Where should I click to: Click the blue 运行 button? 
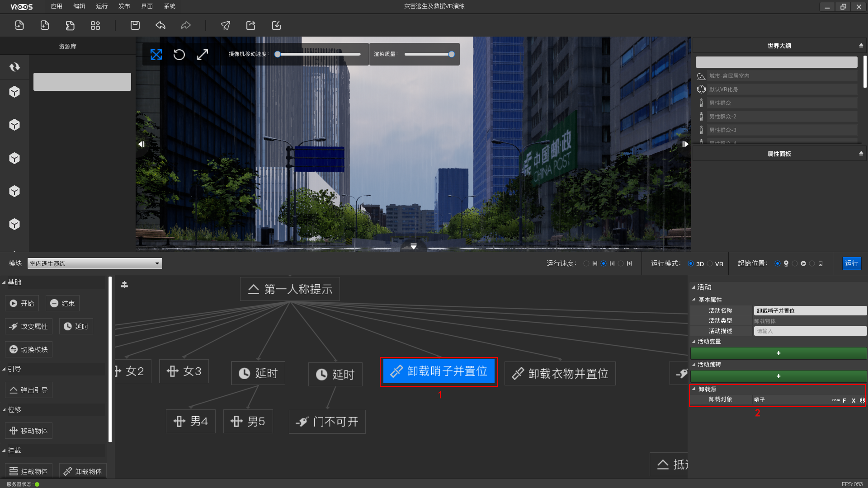coord(852,263)
